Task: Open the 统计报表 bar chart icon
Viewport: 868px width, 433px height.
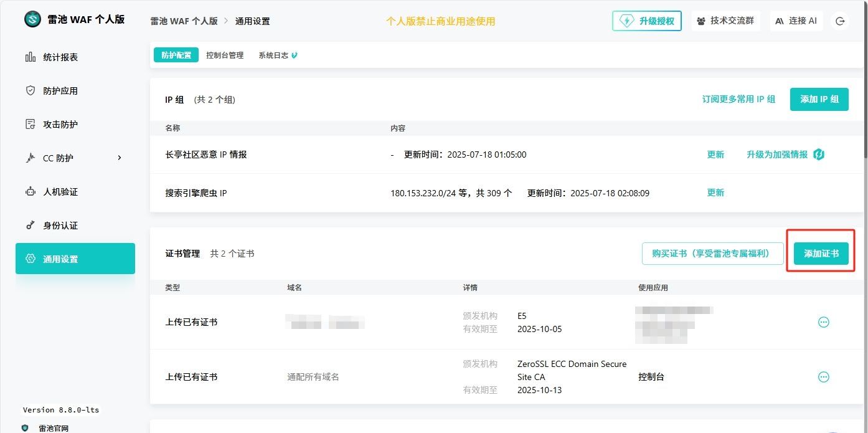Action: click(30, 57)
